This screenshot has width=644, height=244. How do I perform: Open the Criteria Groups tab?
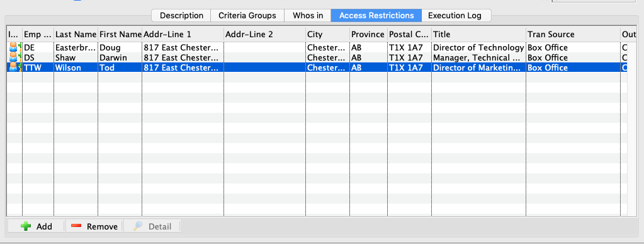[247, 16]
